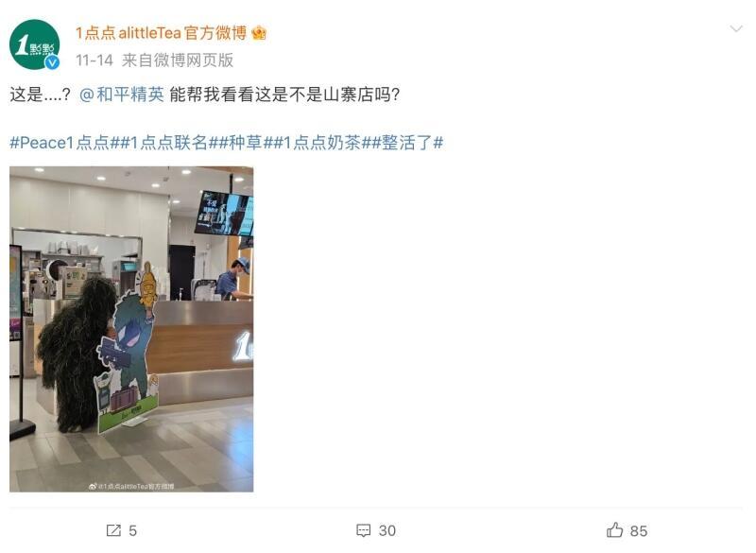The width and height of the screenshot is (756, 553).
Task: Click the crown member icon beside username
Action: pos(259,33)
